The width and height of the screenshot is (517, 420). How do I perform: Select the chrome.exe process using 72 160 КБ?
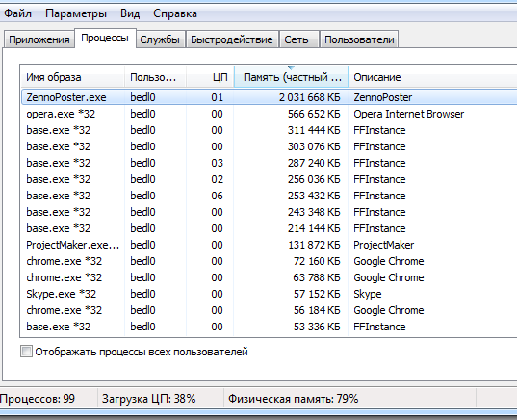269,261
